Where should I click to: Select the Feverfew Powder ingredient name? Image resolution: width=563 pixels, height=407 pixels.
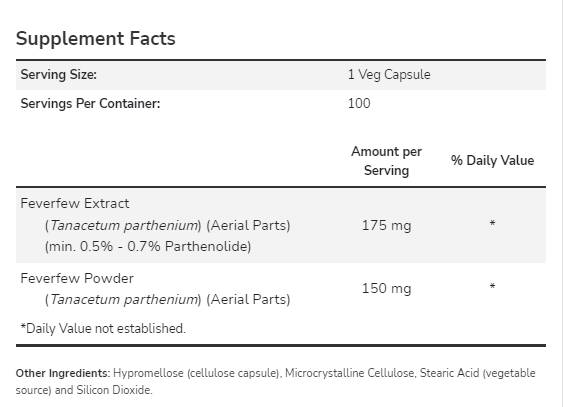pyautogui.click(x=77, y=279)
